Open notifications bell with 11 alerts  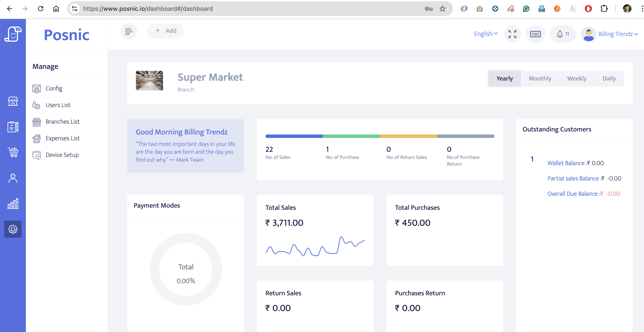562,34
